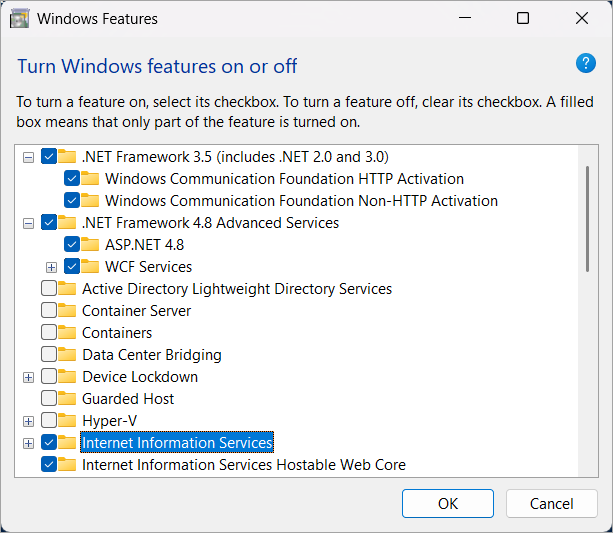Expand the Hyper-V node
The width and height of the screenshot is (613, 533).
28,422
